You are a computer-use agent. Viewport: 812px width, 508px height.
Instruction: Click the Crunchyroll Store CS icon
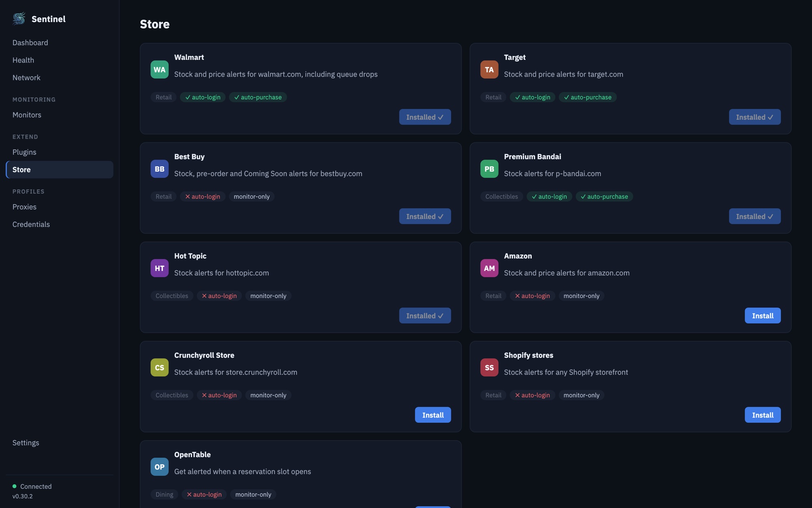160,367
